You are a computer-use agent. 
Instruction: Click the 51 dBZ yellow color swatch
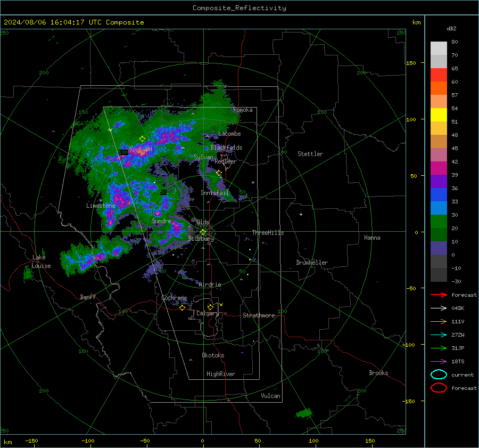pyautogui.click(x=439, y=115)
